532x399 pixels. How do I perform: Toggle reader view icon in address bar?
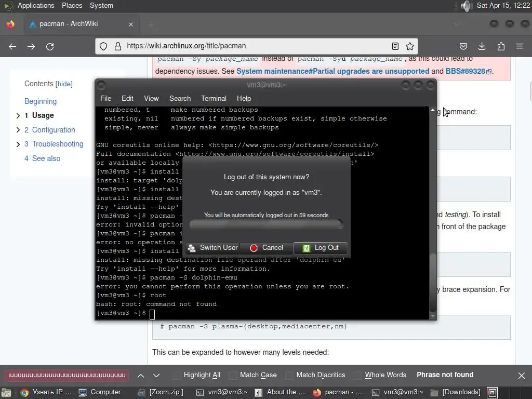pyautogui.click(x=395, y=46)
